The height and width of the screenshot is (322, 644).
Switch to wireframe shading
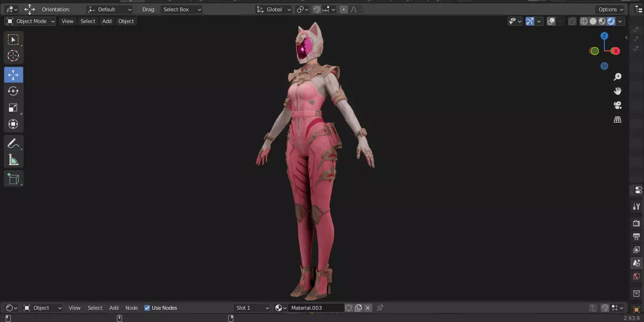pos(584,21)
